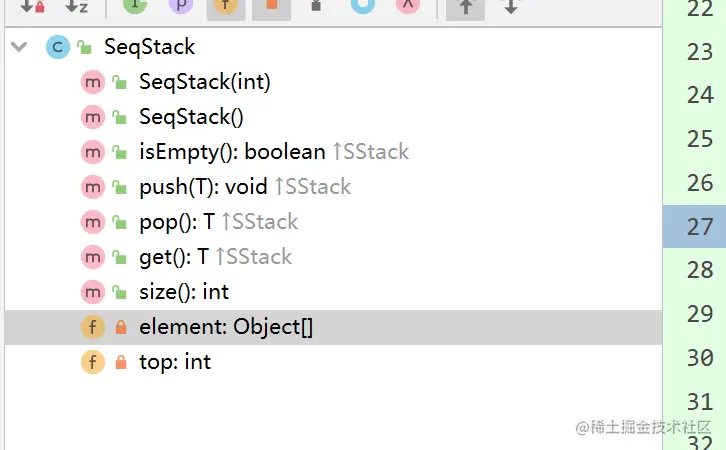
Task: Toggle Autoscroll from Source down arrow
Action: coord(511,6)
